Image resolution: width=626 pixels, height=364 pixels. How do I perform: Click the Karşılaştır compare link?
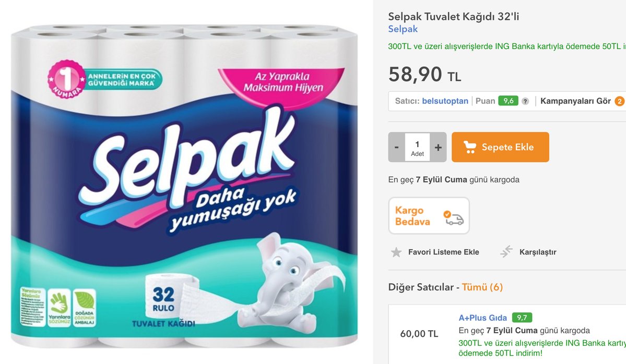[537, 252]
